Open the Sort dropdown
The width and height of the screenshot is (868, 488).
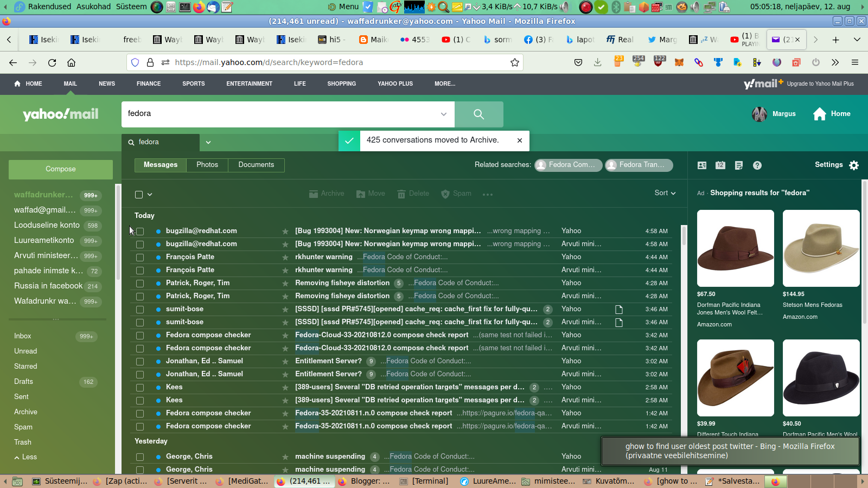(665, 193)
